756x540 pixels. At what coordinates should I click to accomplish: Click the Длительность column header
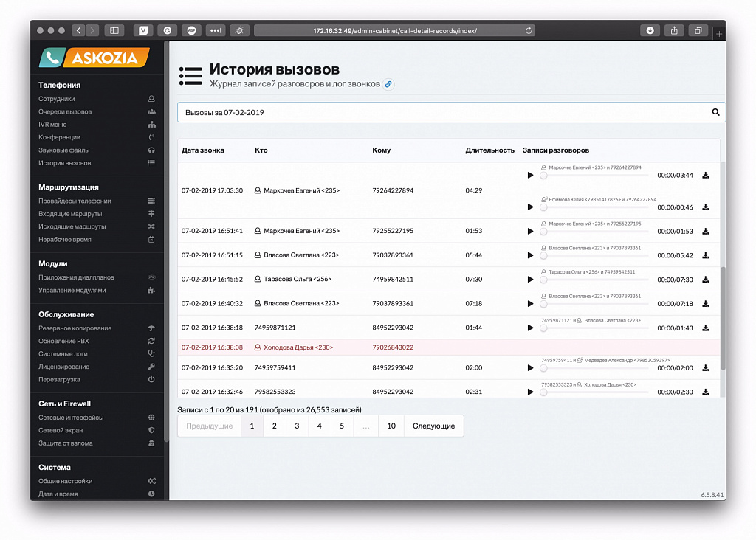[x=490, y=150]
